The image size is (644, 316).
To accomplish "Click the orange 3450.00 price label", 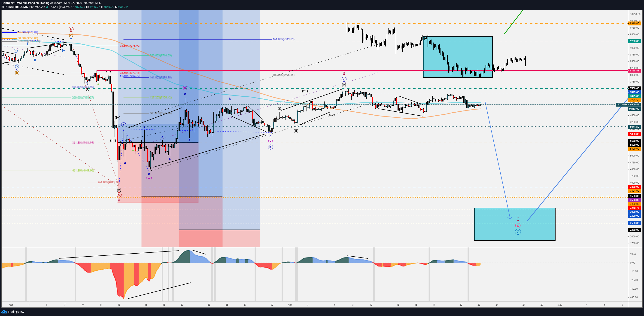I will coord(635,204).
